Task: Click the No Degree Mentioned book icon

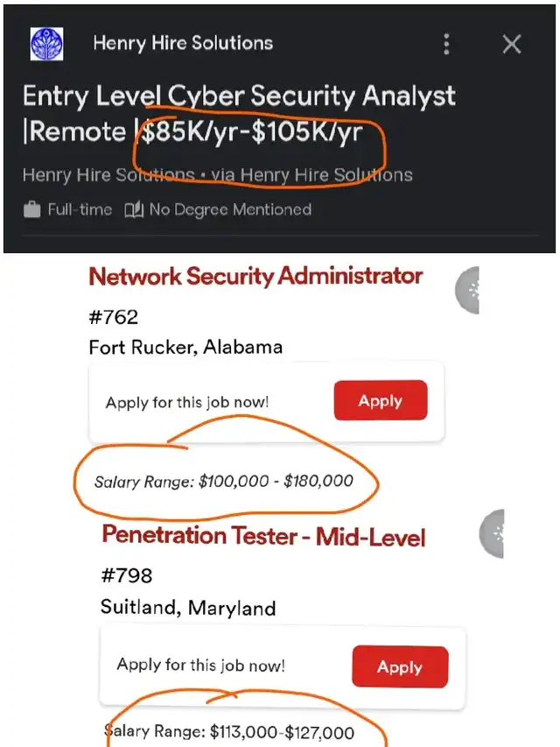Action: click(133, 210)
